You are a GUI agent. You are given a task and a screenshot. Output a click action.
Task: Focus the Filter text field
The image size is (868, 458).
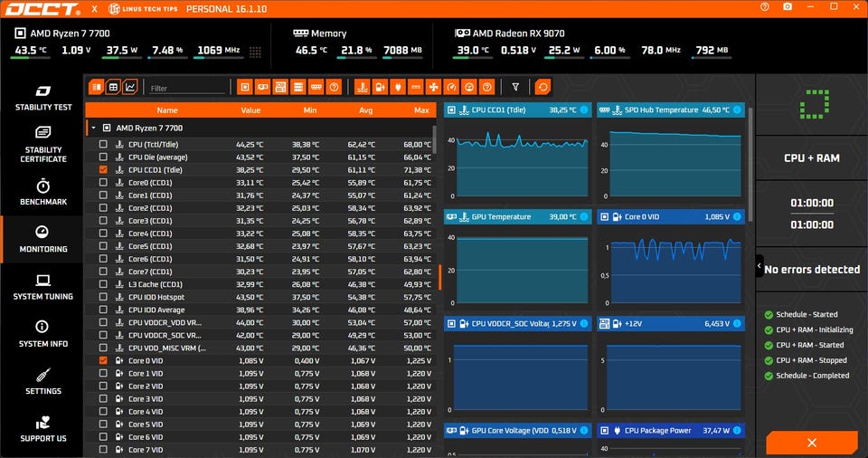point(187,88)
